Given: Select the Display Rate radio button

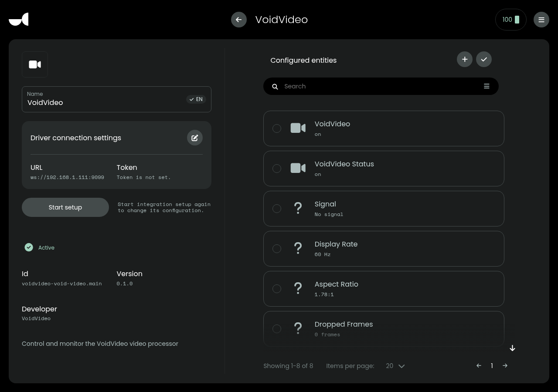Looking at the screenshot, I should tap(277, 249).
